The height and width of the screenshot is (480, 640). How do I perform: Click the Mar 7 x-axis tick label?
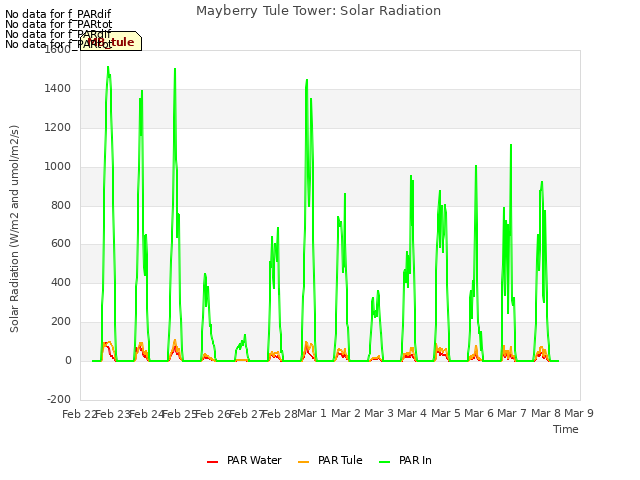[x=512, y=413]
